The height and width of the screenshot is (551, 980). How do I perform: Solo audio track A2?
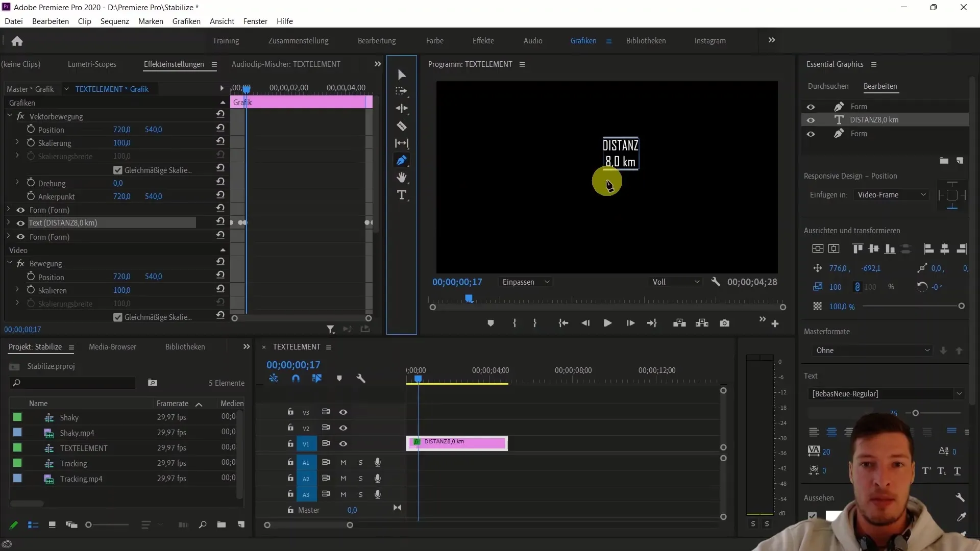tap(360, 479)
